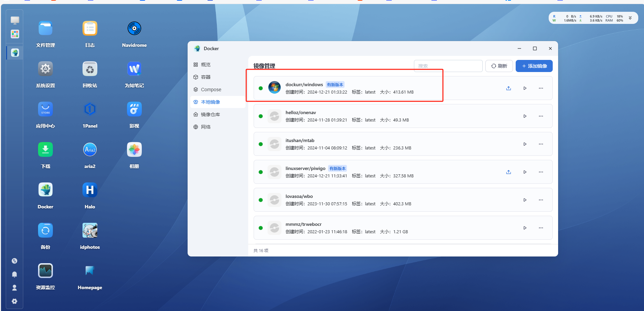Screen dimensions: 644x311
Task: Click the 有新版本 badge on dockurr/windows
Action: tap(335, 85)
